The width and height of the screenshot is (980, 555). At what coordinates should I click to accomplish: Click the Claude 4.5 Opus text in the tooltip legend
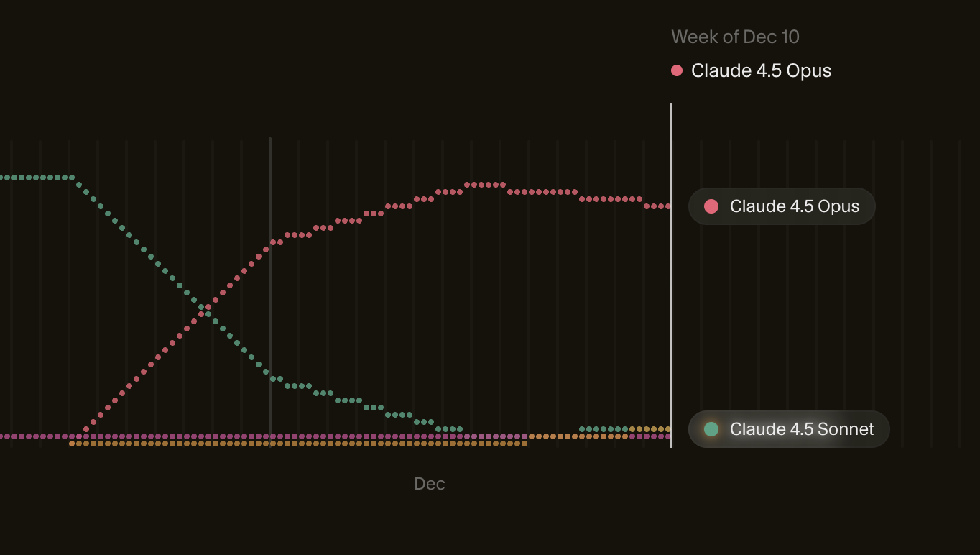click(761, 70)
